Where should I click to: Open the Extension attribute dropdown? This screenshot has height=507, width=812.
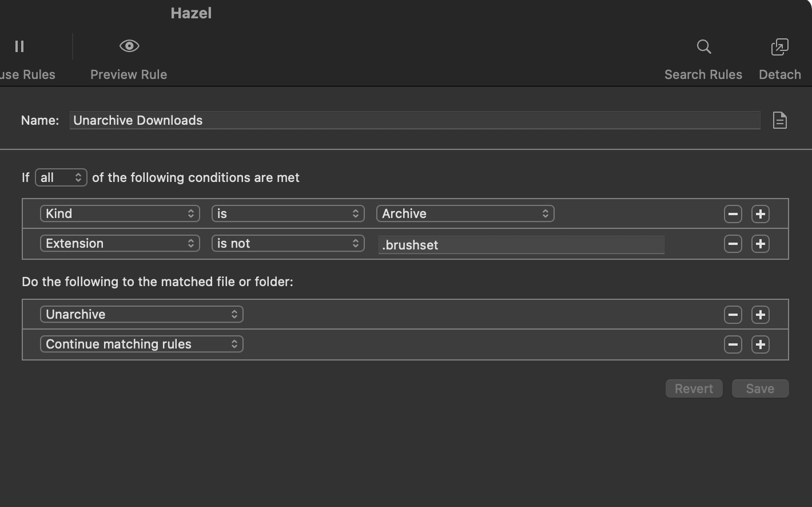pos(120,243)
